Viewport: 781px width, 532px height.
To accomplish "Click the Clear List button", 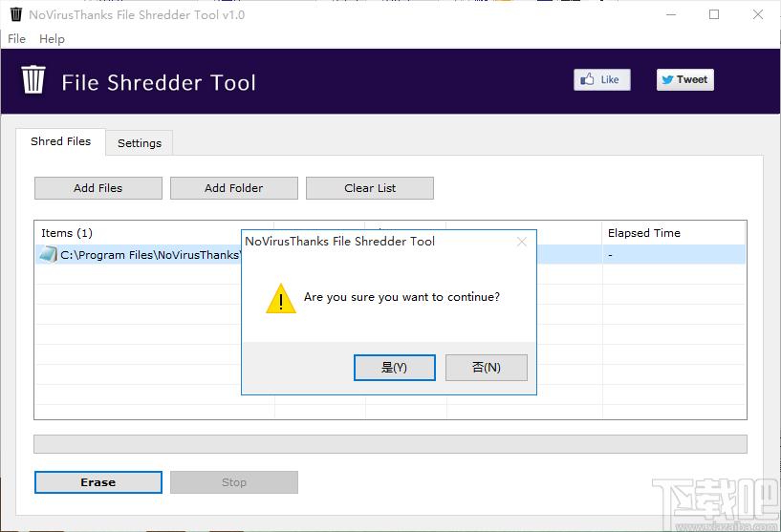I will click(370, 188).
